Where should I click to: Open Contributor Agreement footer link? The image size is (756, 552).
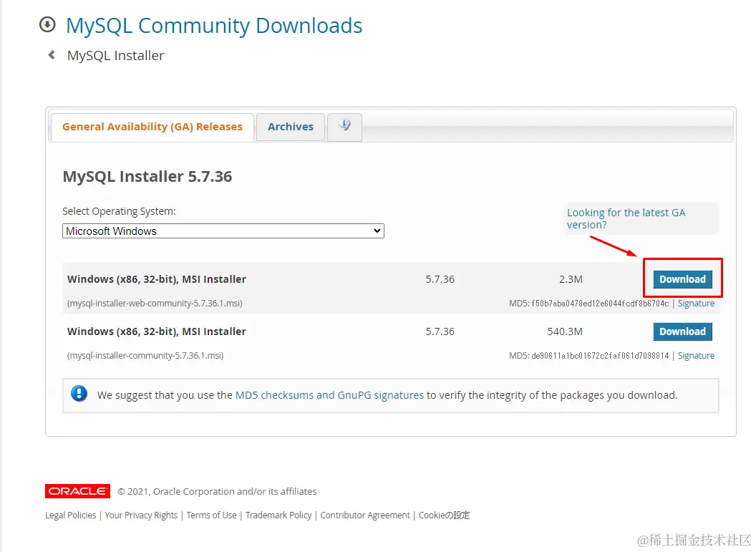pos(365,515)
